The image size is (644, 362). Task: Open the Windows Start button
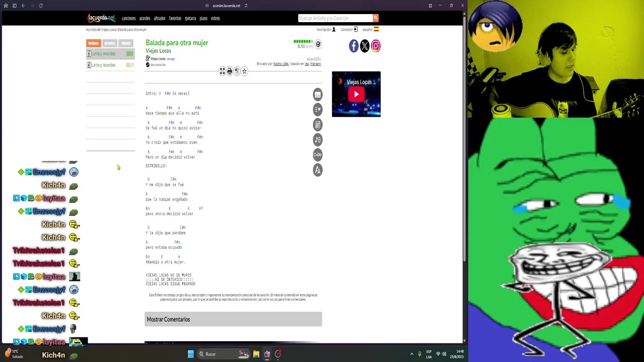pyautogui.click(x=191, y=354)
